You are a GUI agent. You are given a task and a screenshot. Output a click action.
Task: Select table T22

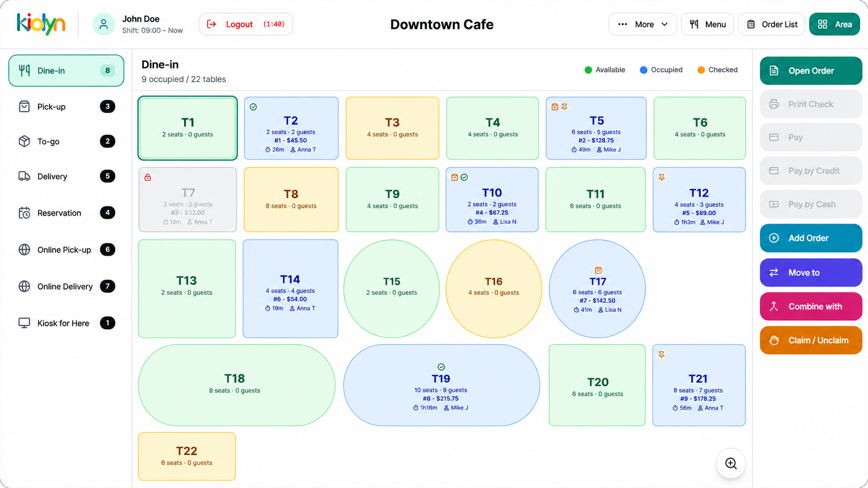[187, 456]
